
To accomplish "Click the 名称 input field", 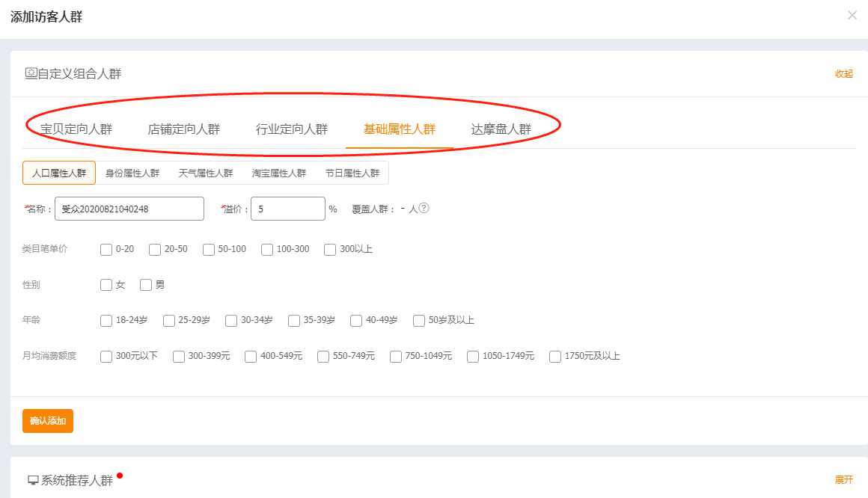I will click(x=129, y=209).
